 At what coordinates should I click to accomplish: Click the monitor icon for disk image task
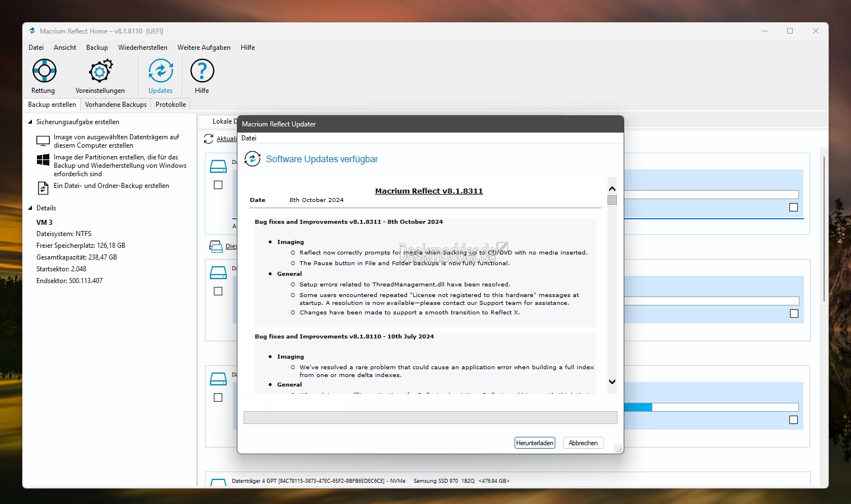(x=43, y=141)
